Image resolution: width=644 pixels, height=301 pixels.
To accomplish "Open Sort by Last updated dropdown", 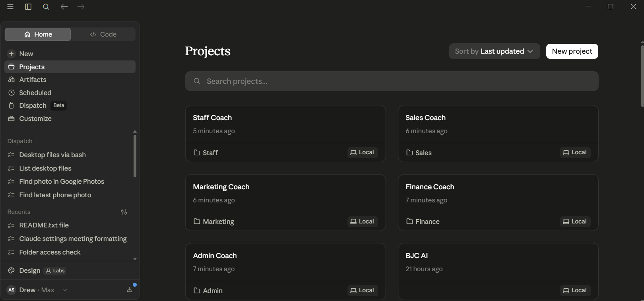I will tap(495, 51).
